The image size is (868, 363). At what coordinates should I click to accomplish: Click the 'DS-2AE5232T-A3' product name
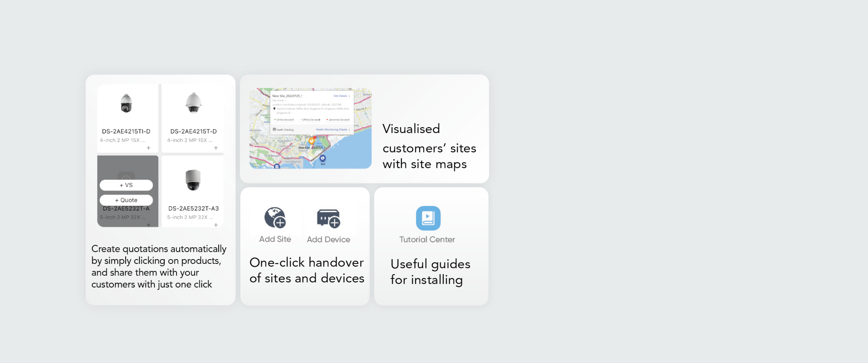[193, 209]
